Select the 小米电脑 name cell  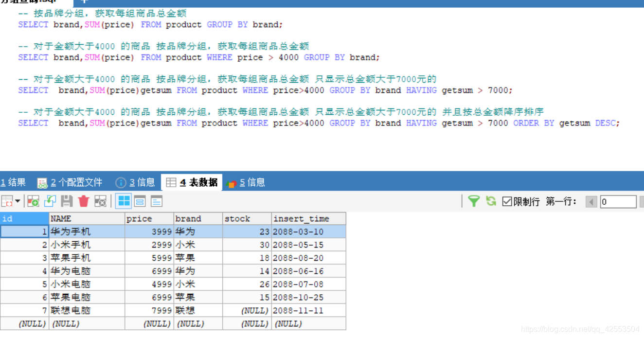(87, 285)
